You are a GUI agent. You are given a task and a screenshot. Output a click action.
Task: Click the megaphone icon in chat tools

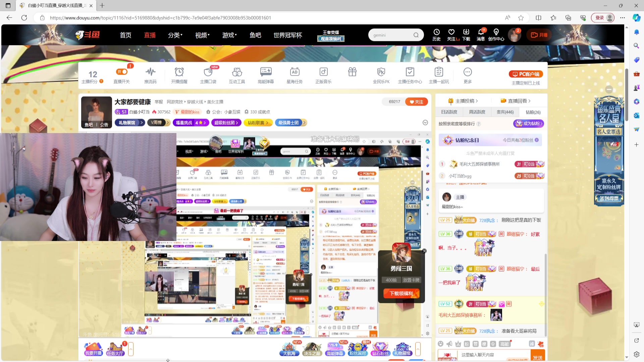coord(449,344)
